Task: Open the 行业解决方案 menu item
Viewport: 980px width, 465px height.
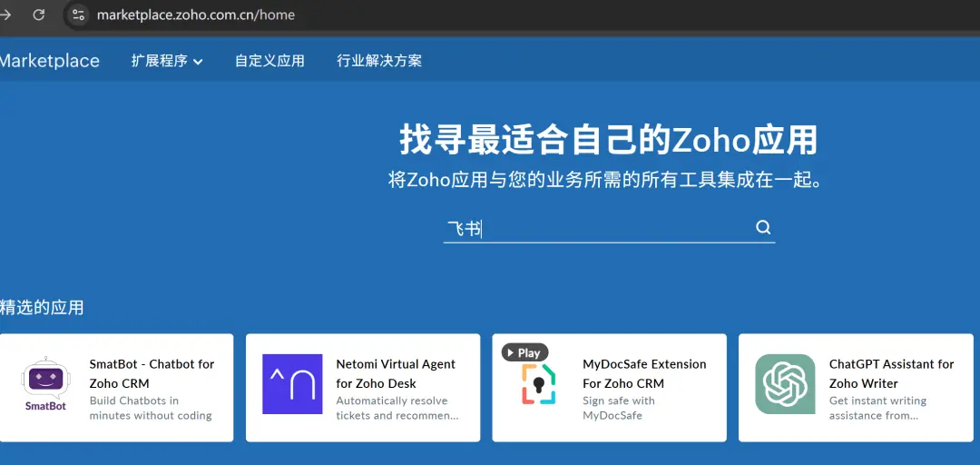Action: click(x=379, y=61)
